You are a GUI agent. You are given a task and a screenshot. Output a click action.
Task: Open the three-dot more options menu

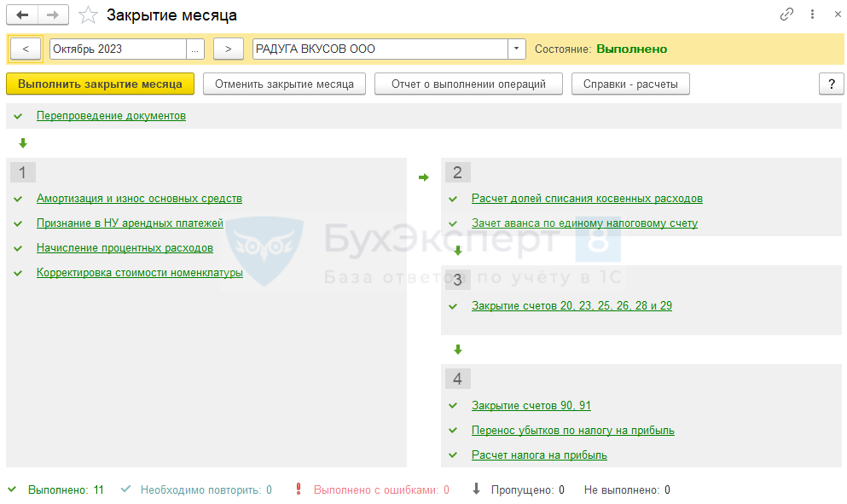[x=811, y=15]
